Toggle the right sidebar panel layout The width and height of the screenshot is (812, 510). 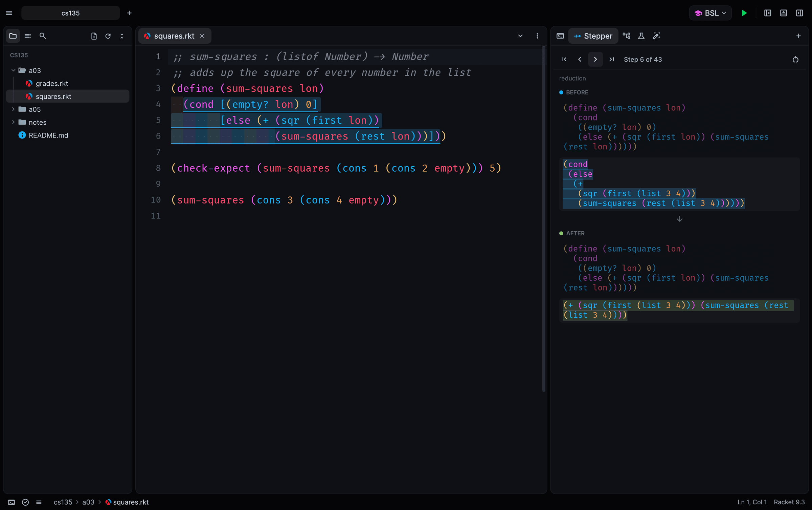(799, 13)
